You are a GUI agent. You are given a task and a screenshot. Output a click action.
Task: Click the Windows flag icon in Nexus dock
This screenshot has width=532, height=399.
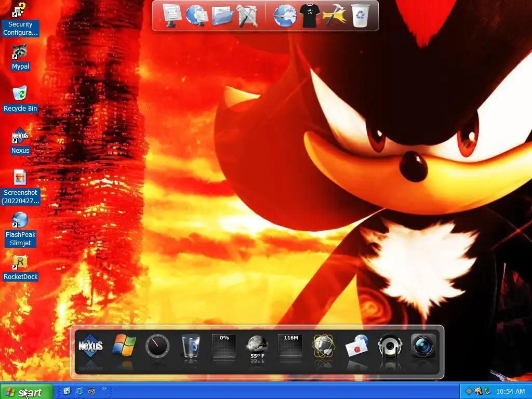point(124,345)
